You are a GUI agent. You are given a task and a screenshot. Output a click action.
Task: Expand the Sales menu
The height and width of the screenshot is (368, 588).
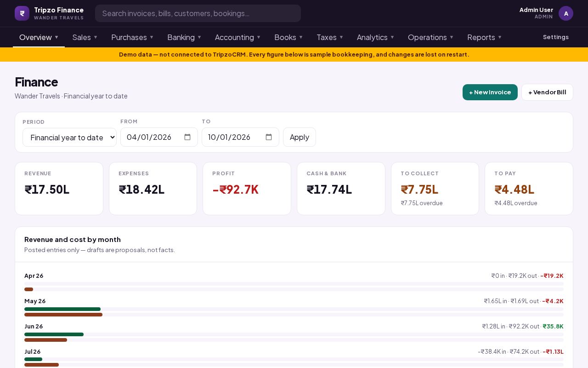point(85,37)
